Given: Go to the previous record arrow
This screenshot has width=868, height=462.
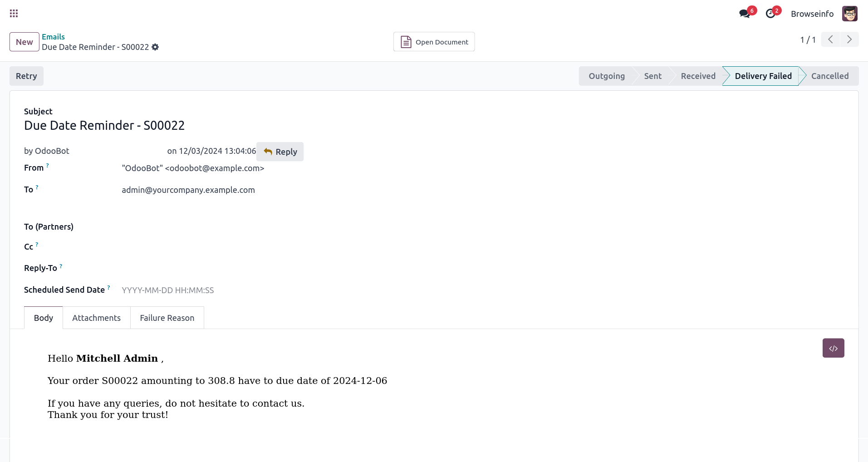Looking at the screenshot, I should pos(830,39).
